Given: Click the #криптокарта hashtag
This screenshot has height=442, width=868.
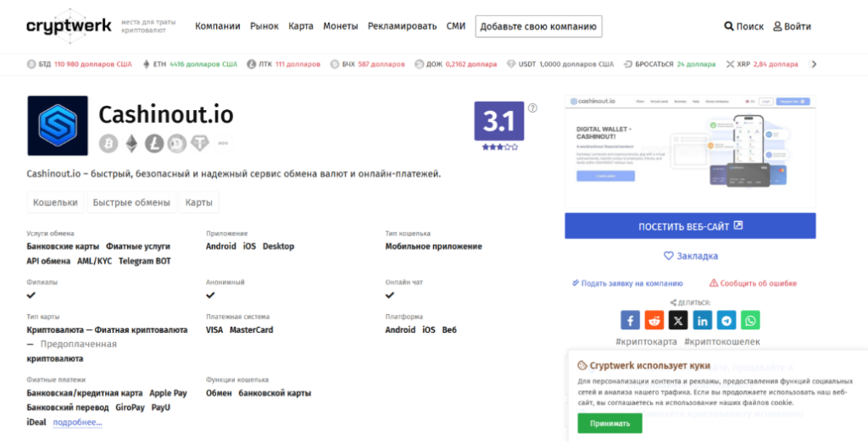Looking at the screenshot, I should tap(646, 342).
